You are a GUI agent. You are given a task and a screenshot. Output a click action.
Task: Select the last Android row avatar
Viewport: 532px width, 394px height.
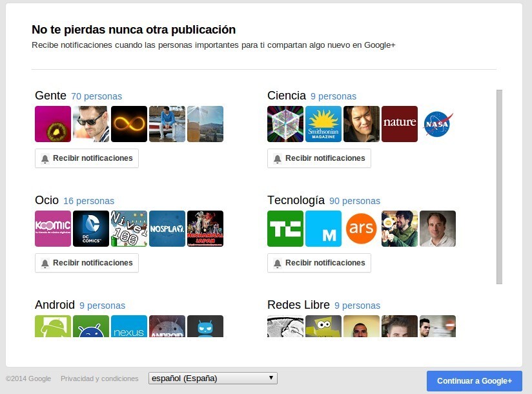click(205, 327)
